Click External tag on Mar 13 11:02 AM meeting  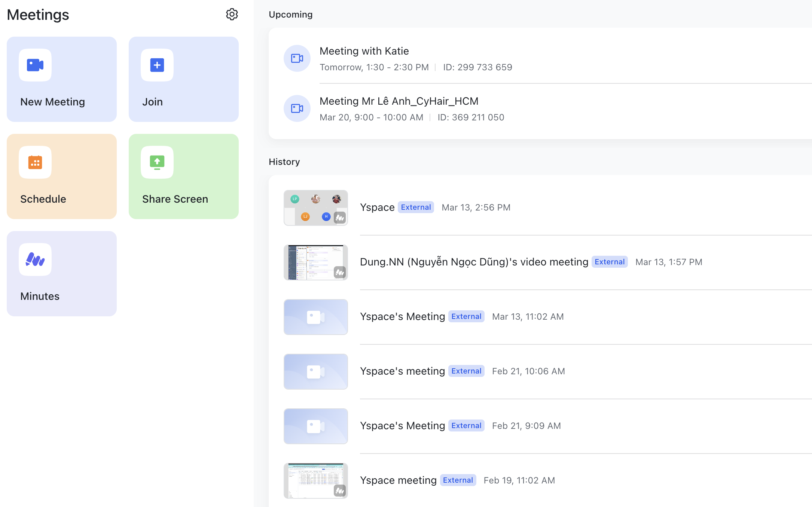click(466, 316)
